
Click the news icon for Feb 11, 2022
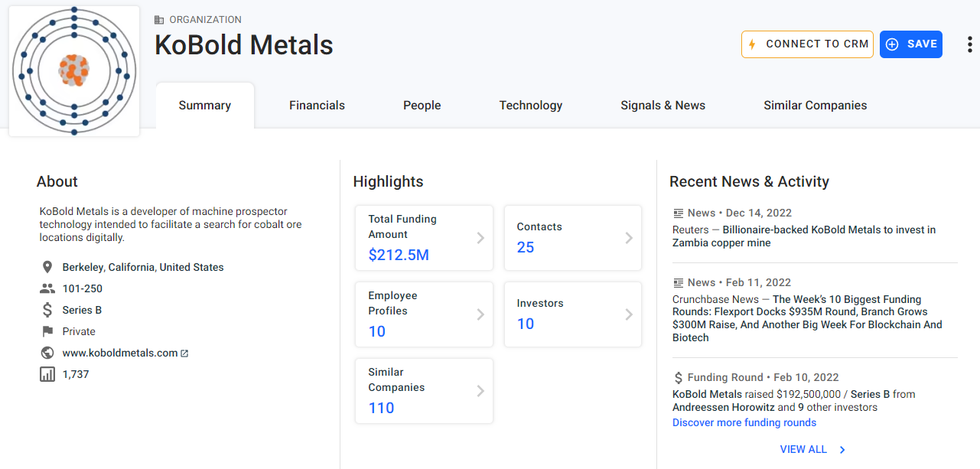click(x=678, y=282)
